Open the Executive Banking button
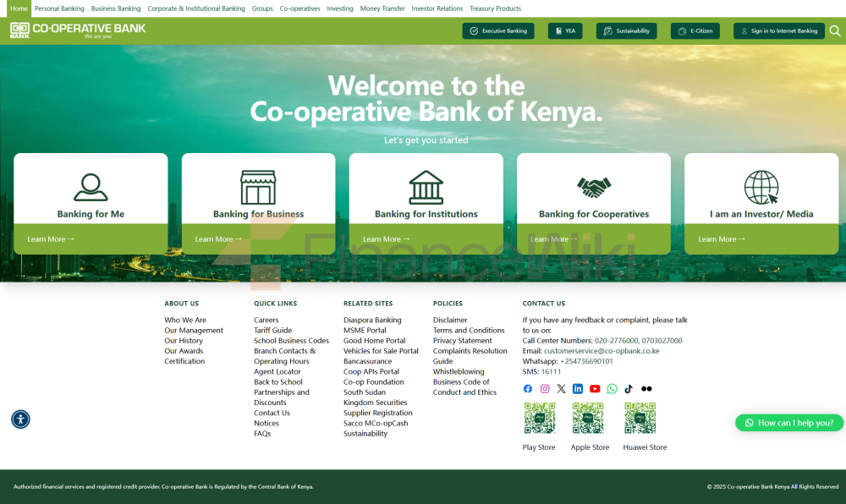The height and width of the screenshot is (504, 846). [x=498, y=30]
